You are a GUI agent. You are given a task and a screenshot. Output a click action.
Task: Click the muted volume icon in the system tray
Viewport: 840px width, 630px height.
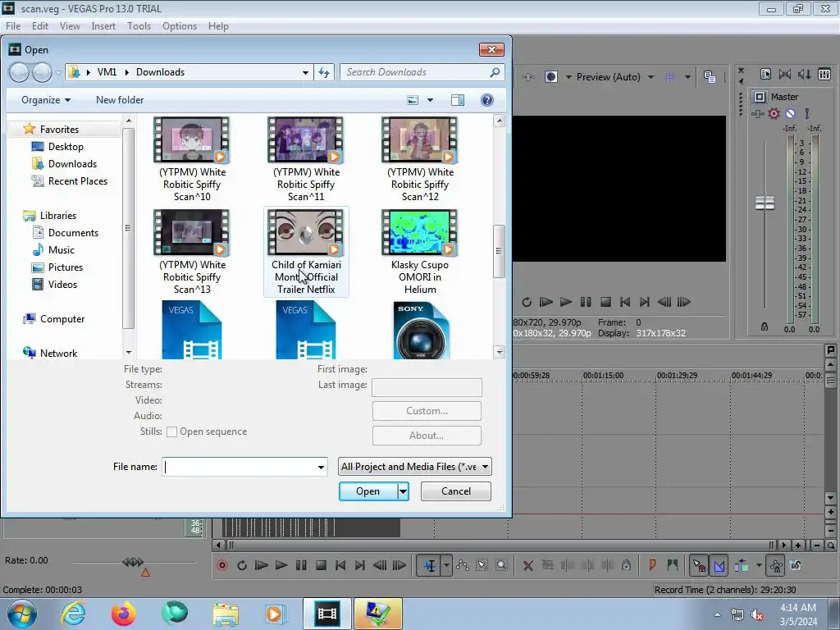pos(757,615)
